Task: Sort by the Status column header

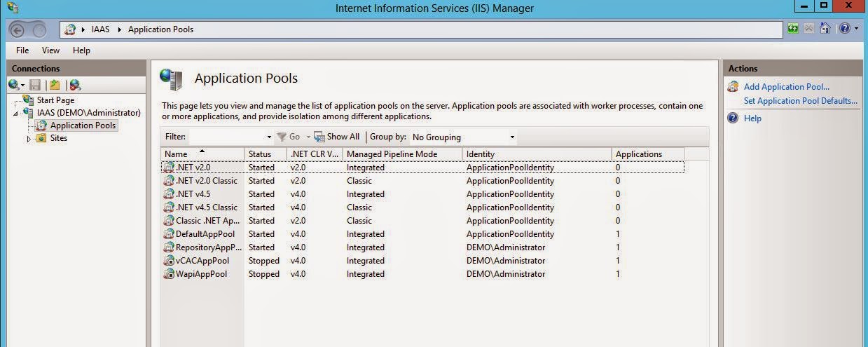Action: tap(266, 154)
